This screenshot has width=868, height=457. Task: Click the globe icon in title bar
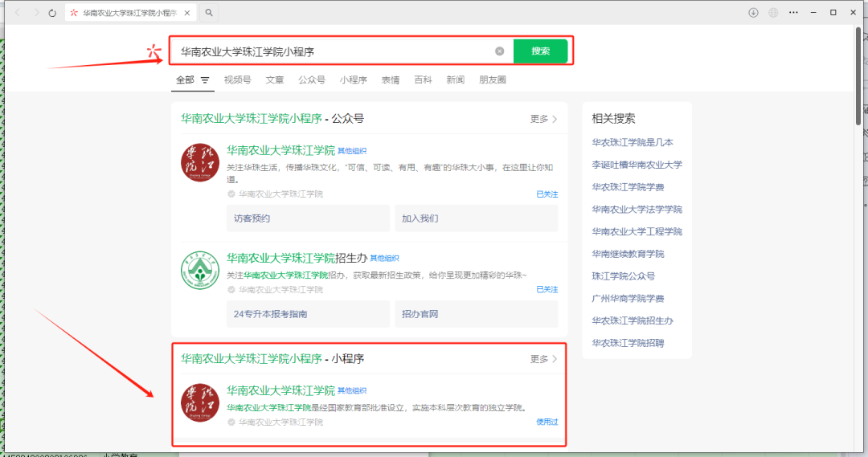[x=773, y=13]
